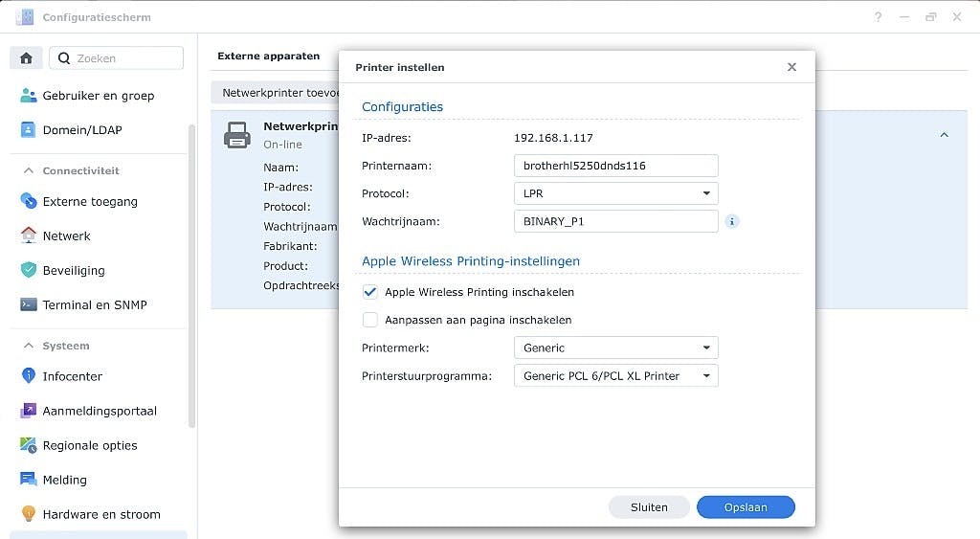Click the Infocenter info icon
980x539 pixels.
(x=28, y=376)
